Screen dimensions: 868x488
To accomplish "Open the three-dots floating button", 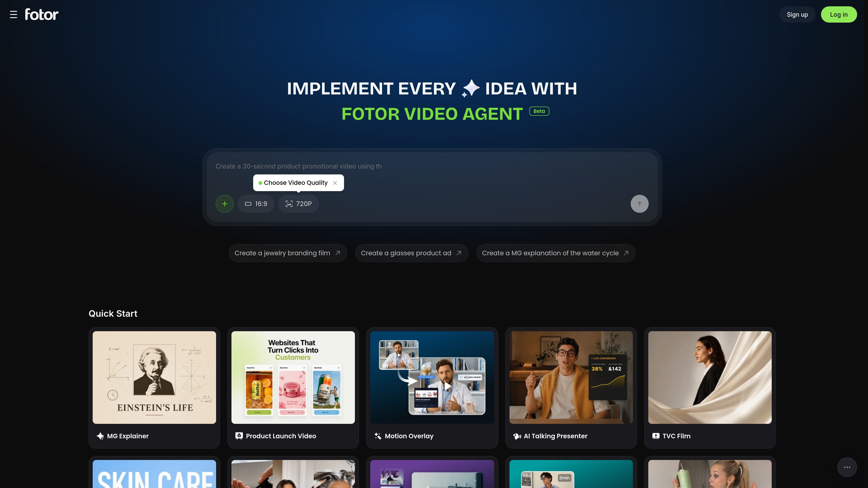I will 847,467.
